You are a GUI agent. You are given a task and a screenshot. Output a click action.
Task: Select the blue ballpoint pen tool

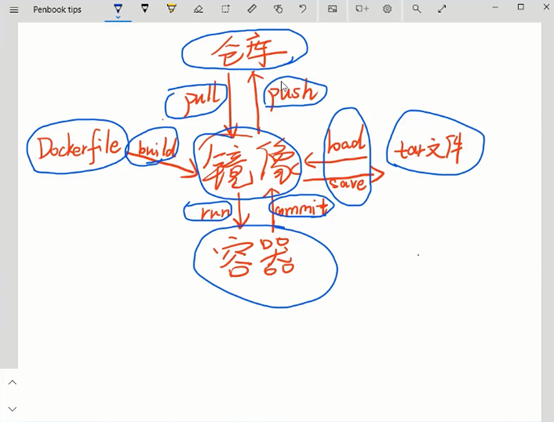pyautogui.click(x=118, y=8)
